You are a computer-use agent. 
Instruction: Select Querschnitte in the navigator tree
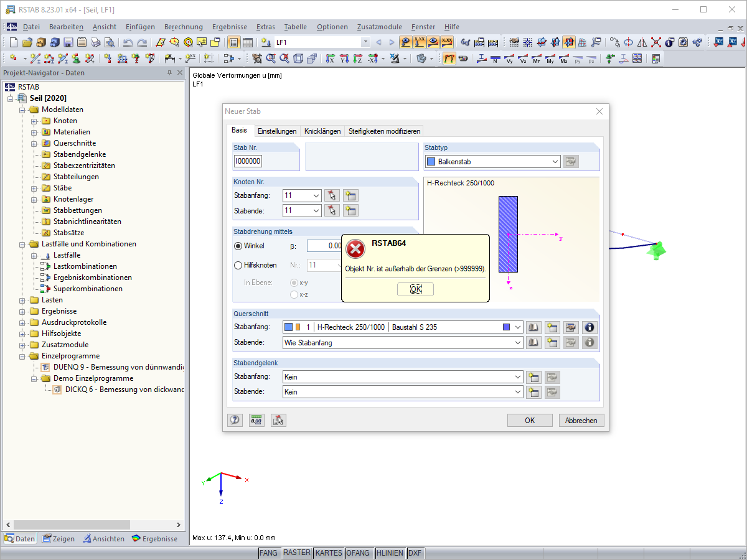point(74,143)
